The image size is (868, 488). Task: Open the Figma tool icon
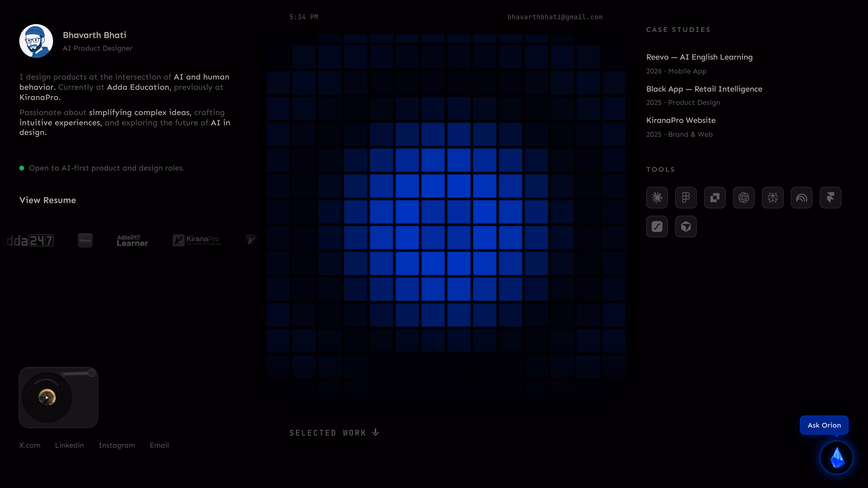(x=686, y=198)
